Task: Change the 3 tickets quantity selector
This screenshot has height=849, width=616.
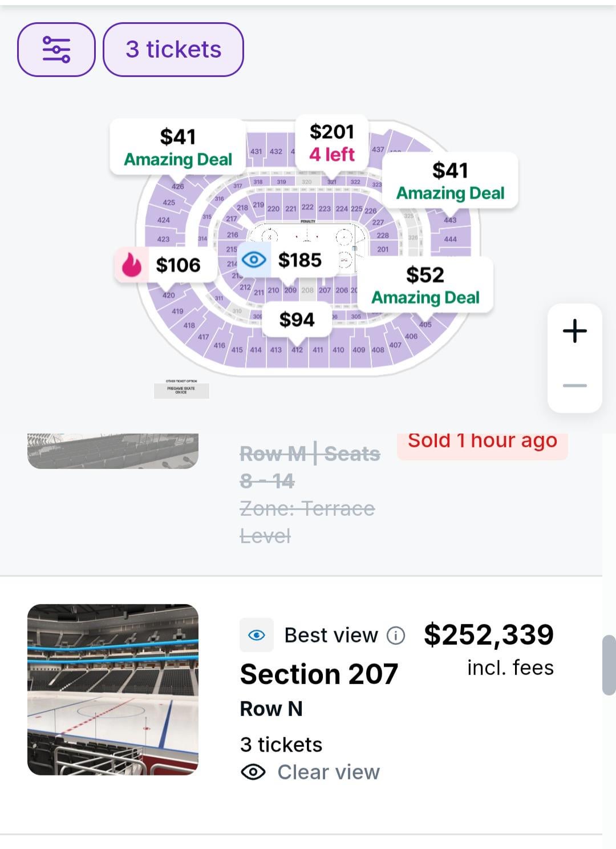Action: click(x=173, y=50)
